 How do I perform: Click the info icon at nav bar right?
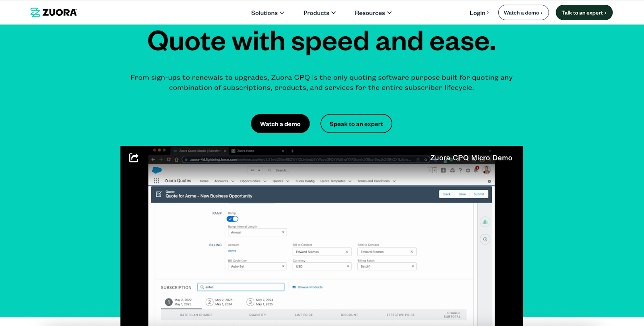tap(489, 181)
